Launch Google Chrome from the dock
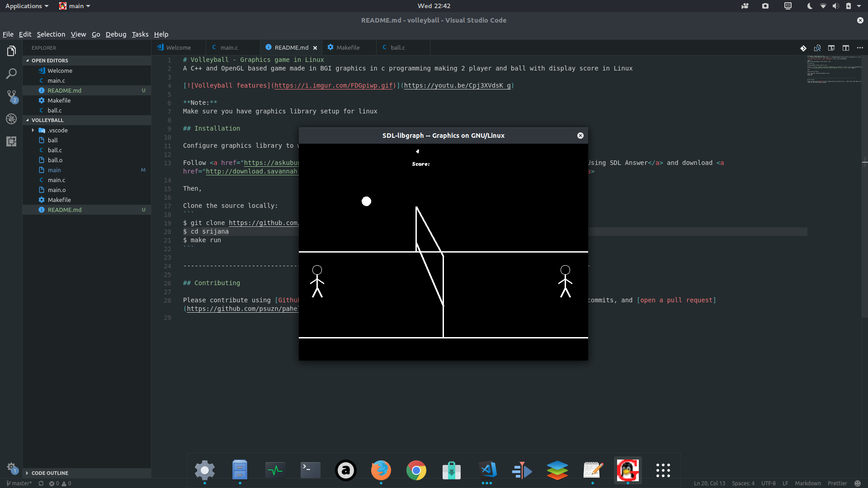Screen dimensions: 868x488 click(416, 470)
